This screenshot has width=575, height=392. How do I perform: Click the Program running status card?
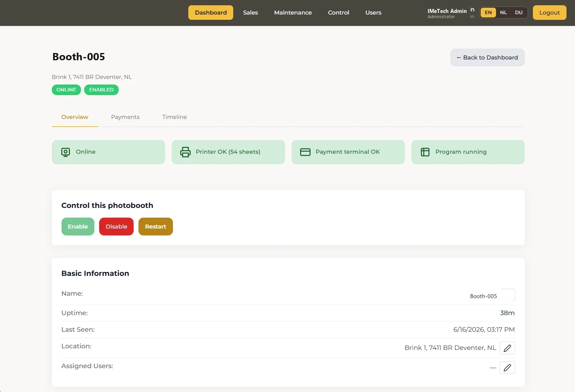(468, 152)
